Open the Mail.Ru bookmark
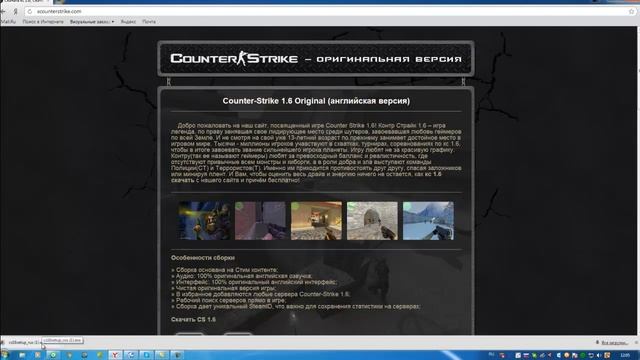The height and width of the screenshot is (360, 640). 8,22
